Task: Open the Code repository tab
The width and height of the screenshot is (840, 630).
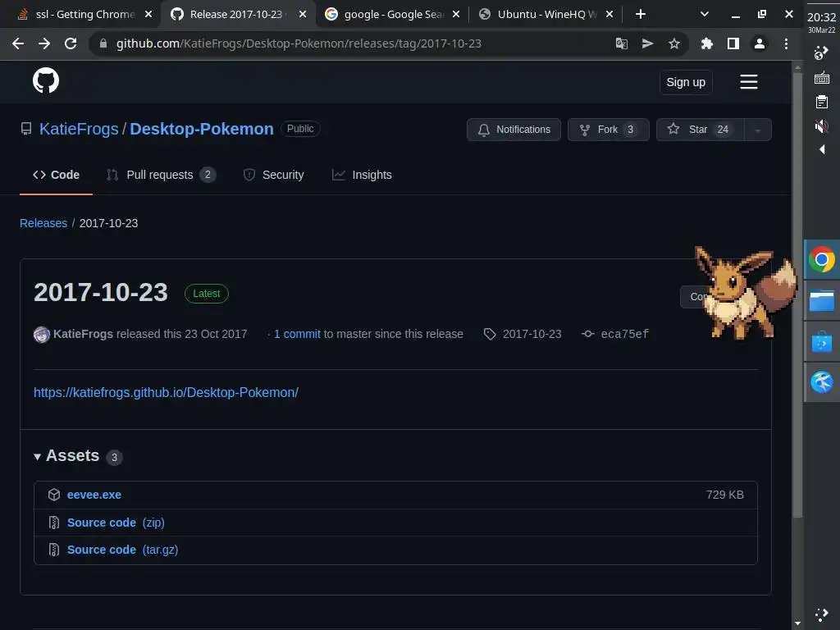Action: pyautogui.click(x=57, y=175)
